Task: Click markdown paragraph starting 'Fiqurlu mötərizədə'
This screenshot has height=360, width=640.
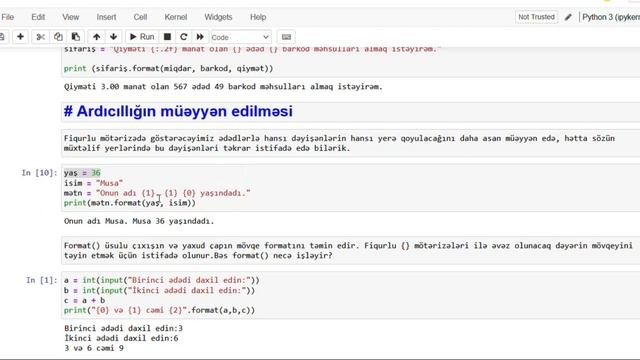Action: coord(339,143)
